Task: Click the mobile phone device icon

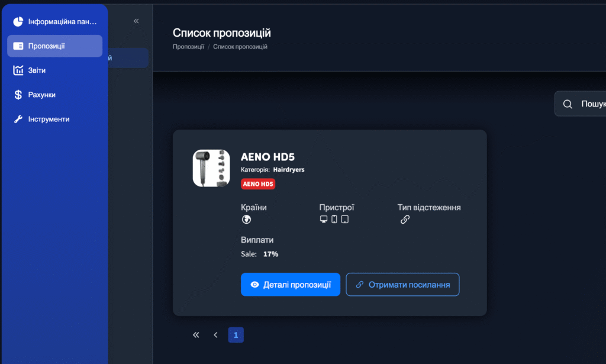Action: 334,219
